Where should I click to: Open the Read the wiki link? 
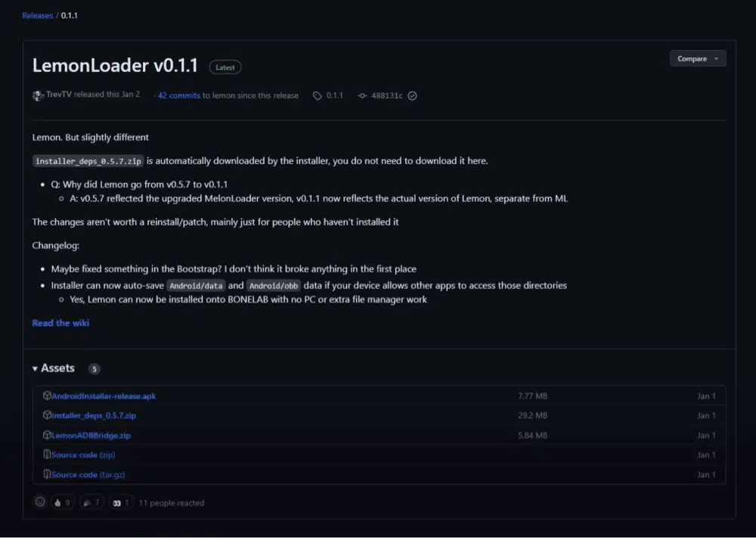pyautogui.click(x=60, y=323)
